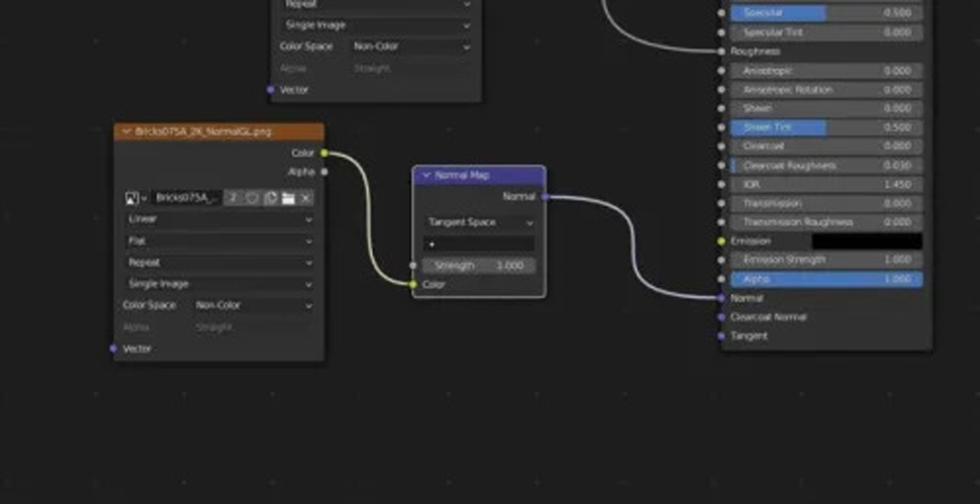The image size is (980, 504).
Task: Click the Color output socket of the Bricks075A node
Action: pos(324,153)
